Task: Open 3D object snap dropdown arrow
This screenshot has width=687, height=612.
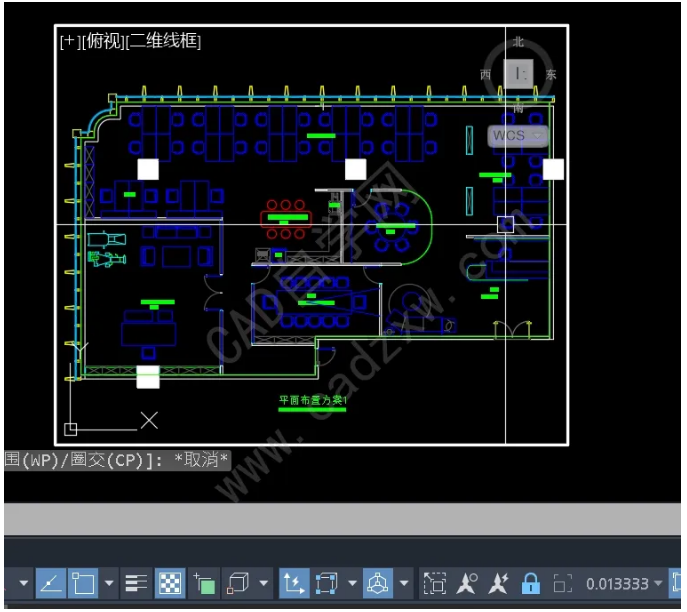Action: coord(264,586)
